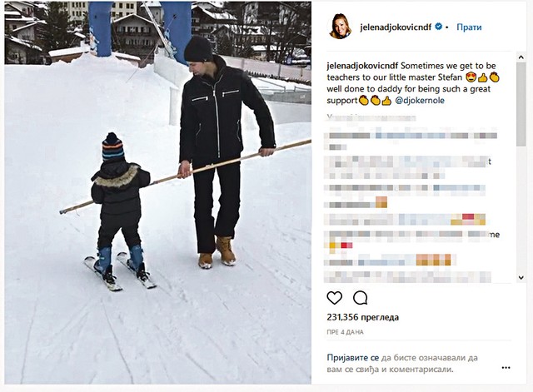Click the comments scrollbar down arrow

pos(521,277)
